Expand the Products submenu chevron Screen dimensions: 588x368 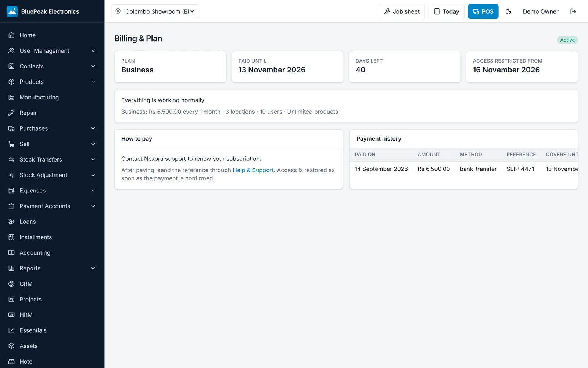pyautogui.click(x=93, y=82)
